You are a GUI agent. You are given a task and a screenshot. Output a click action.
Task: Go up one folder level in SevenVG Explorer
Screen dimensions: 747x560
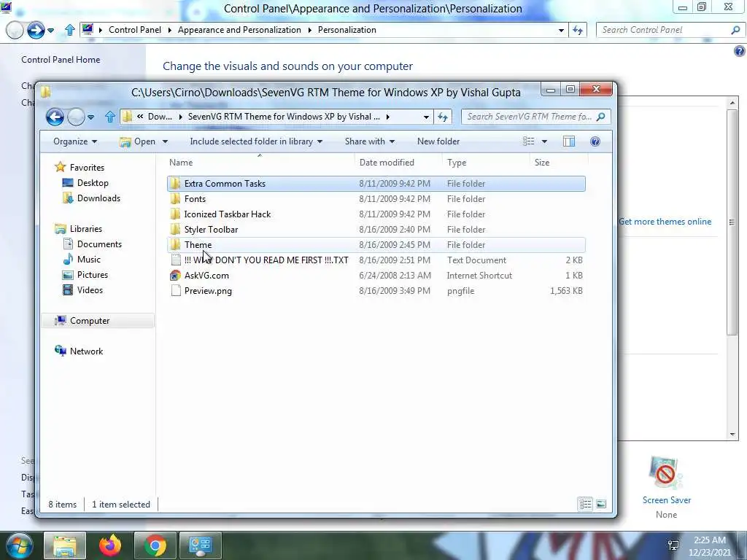click(x=110, y=117)
